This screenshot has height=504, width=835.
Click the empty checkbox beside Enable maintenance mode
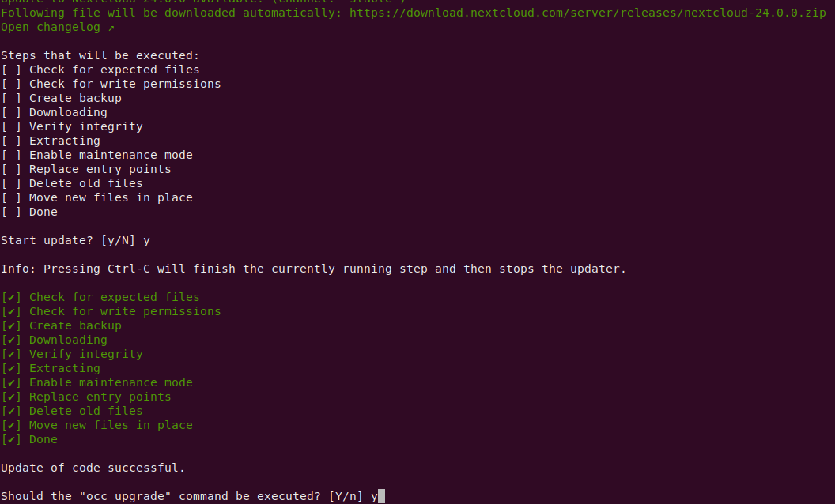click(11, 156)
